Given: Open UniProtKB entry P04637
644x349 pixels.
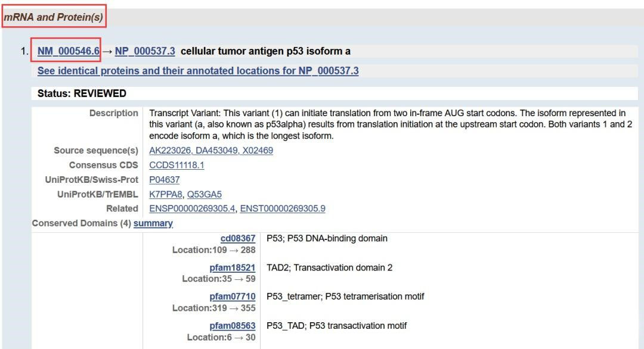Looking at the screenshot, I should tap(165, 180).
